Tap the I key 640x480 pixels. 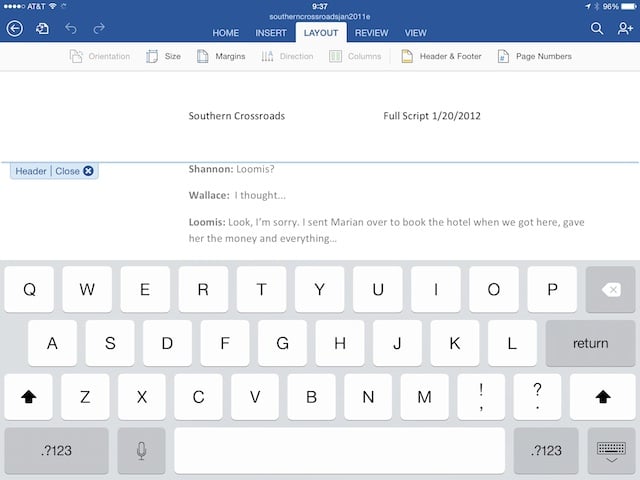[436, 289]
